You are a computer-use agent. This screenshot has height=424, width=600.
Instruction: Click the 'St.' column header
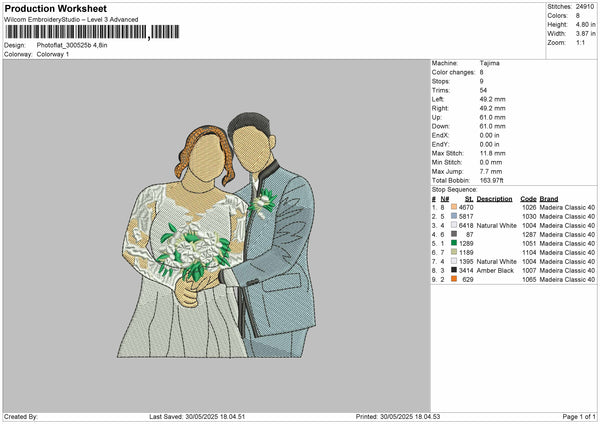tap(469, 199)
